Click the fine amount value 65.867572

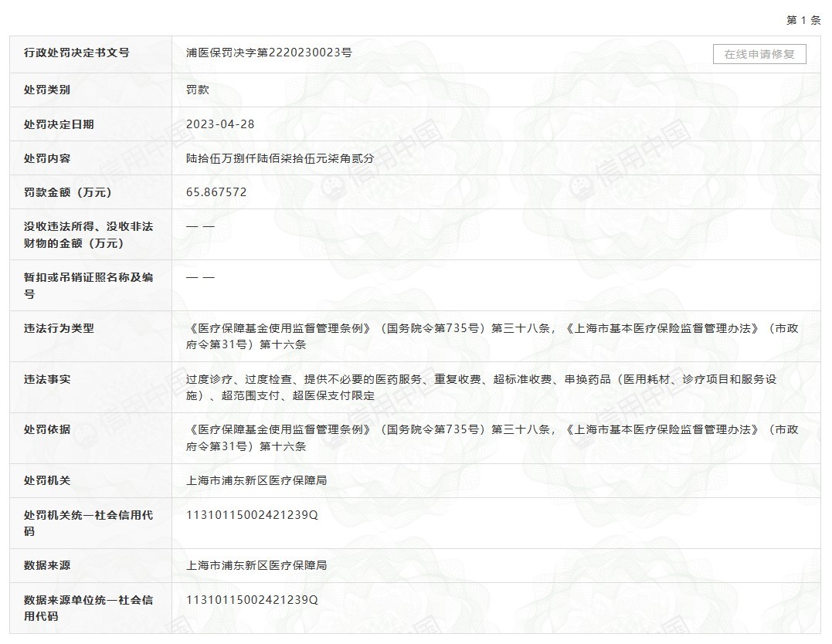click(216, 192)
